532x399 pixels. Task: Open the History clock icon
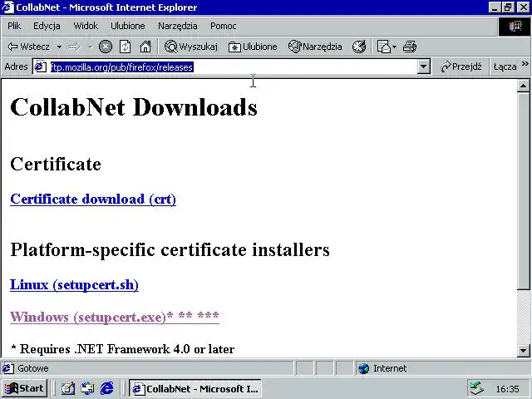359,47
